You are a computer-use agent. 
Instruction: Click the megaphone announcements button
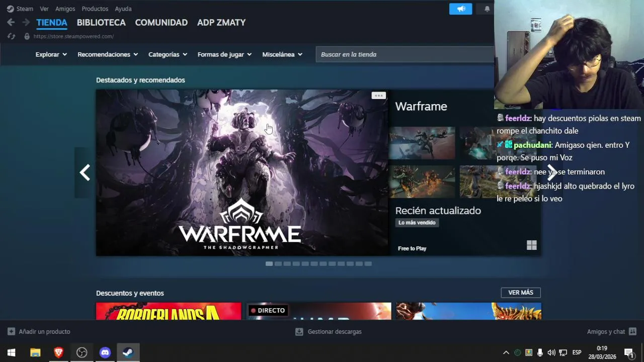click(x=461, y=9)
